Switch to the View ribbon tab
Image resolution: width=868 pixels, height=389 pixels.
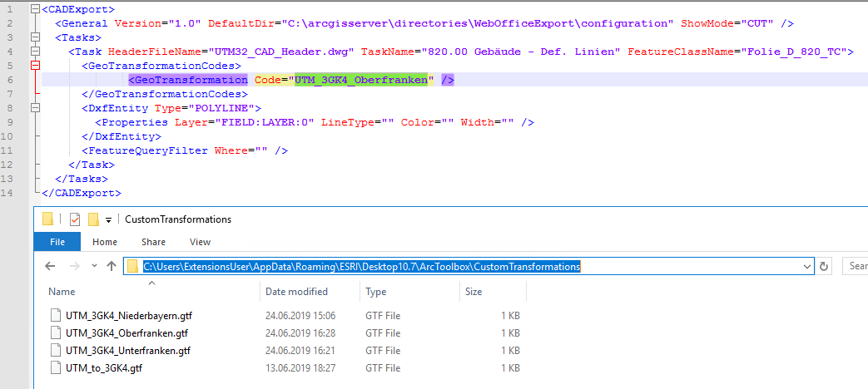[200, 242]
